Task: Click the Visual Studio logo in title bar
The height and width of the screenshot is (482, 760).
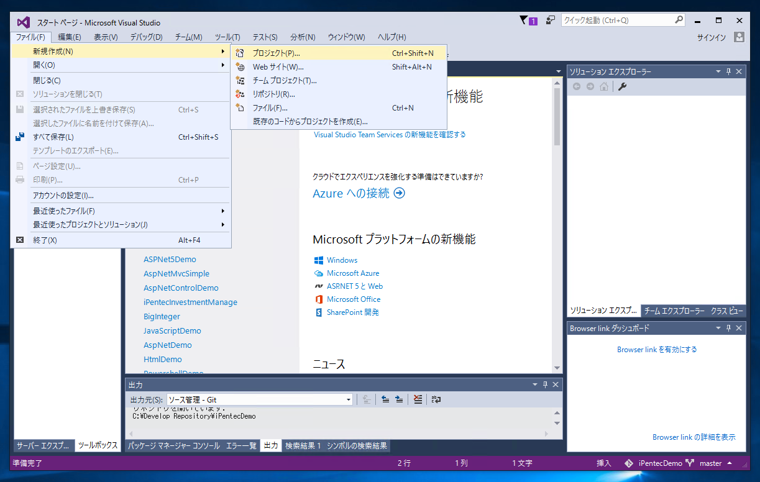Action: click(23, 22)
